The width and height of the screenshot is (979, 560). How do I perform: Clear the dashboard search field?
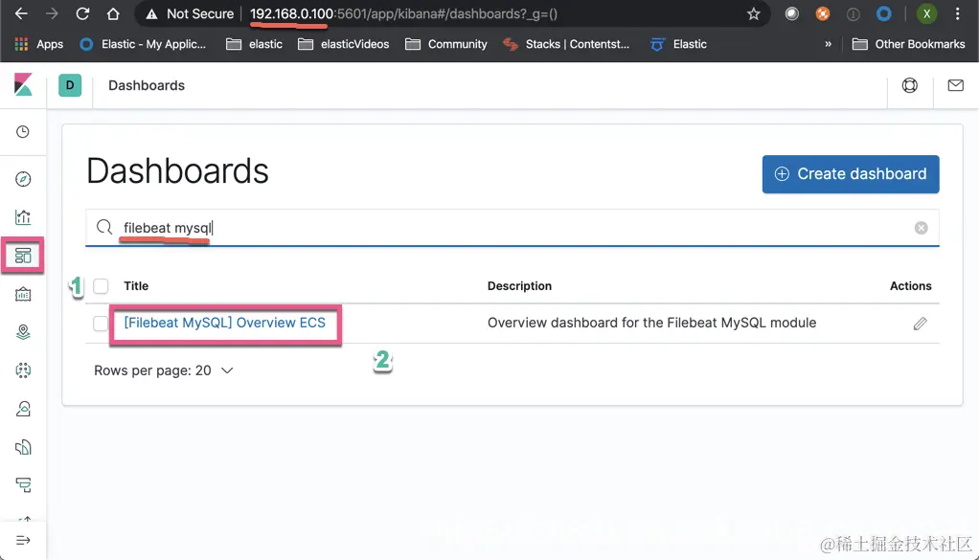921,228
